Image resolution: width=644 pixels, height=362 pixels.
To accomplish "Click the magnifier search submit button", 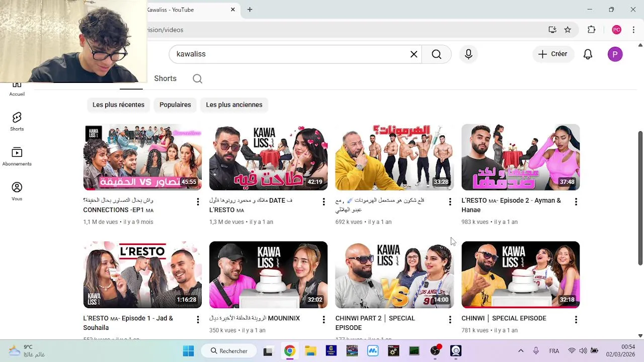I will [436, 54].
